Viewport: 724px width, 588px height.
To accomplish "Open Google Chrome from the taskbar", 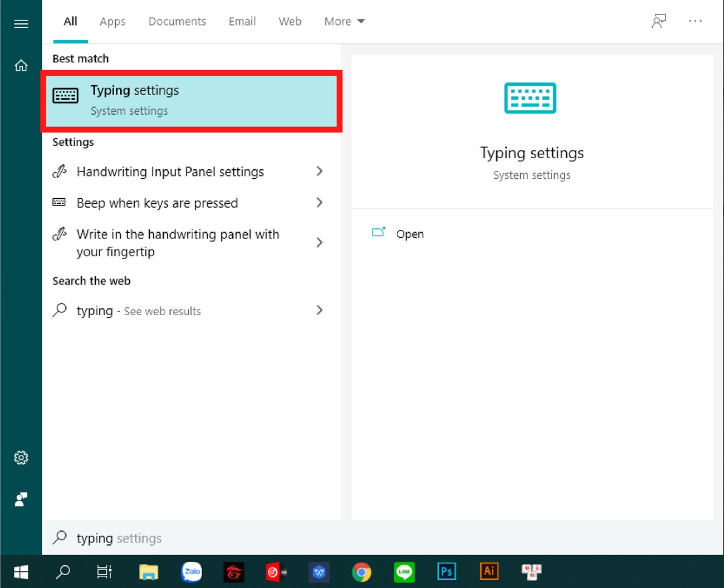I will [x=361, y=572].
